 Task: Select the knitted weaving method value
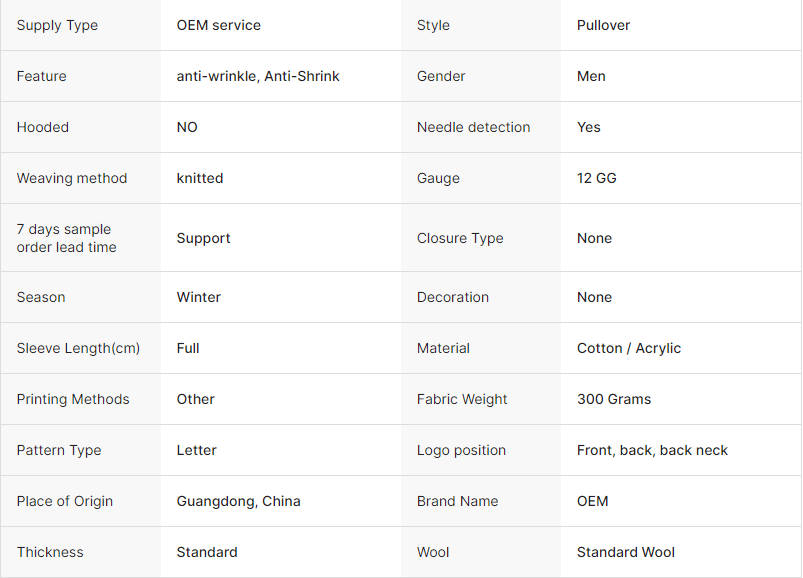200,178
